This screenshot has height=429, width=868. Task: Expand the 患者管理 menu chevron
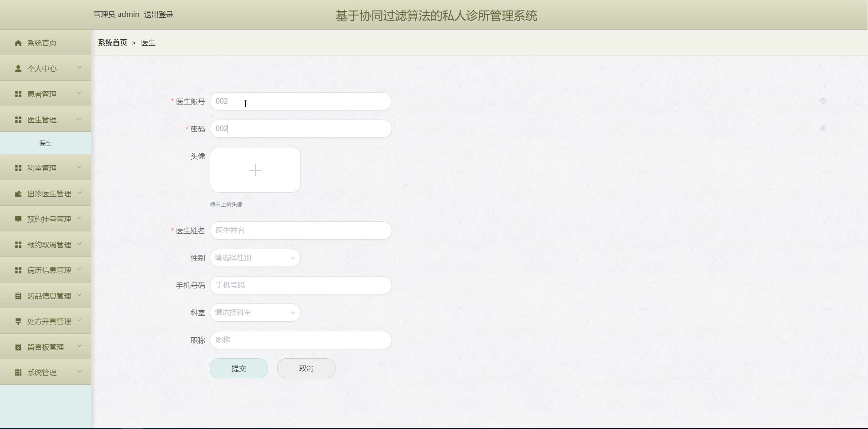point(79,93)
